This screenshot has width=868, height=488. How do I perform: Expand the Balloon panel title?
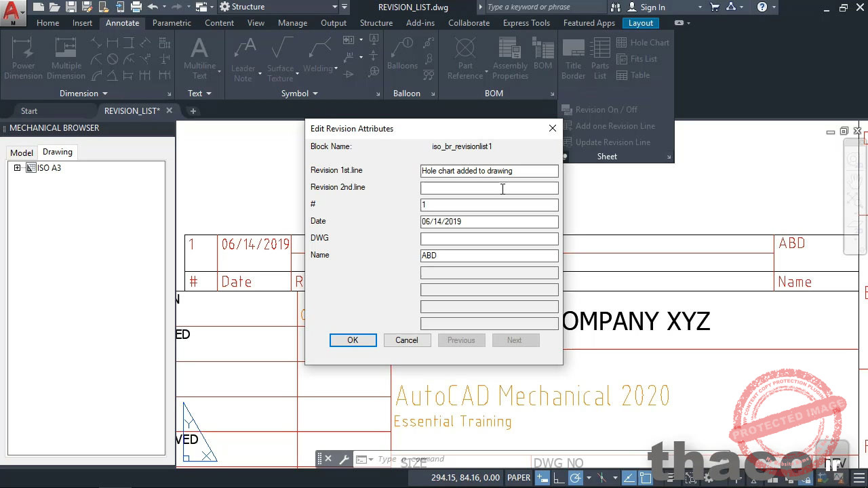(x=407, y=94)
